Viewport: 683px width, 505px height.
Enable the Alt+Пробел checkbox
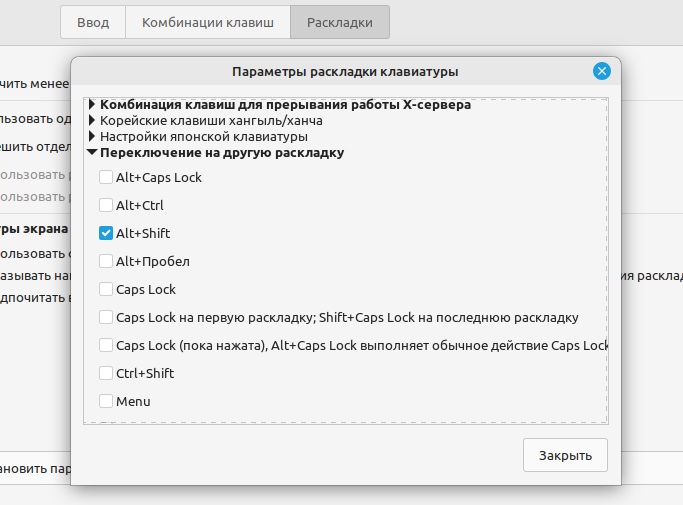[x=106, y=261]
